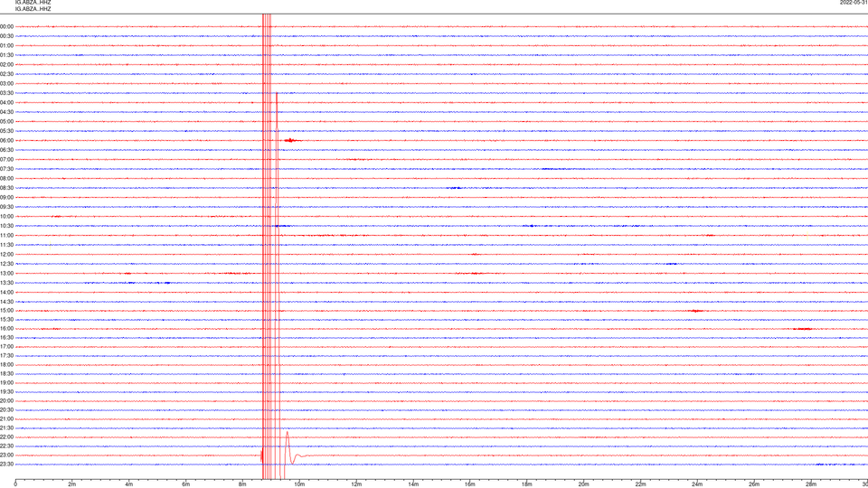Click the 20:00 hour label
This screenshot has width=868, height=488.
coord(6,400)
